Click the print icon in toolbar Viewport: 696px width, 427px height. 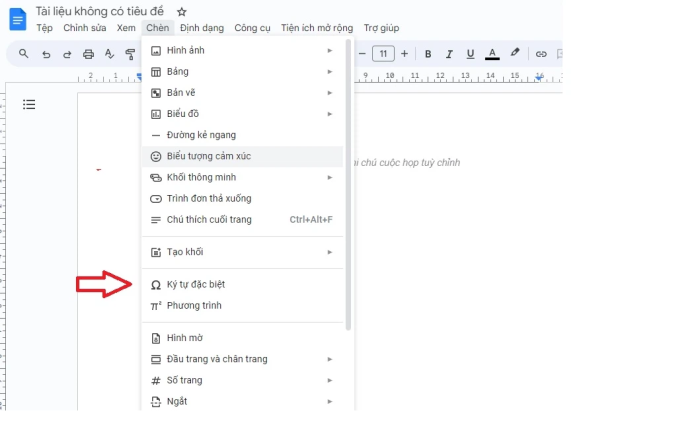click(x=88, y=54)
